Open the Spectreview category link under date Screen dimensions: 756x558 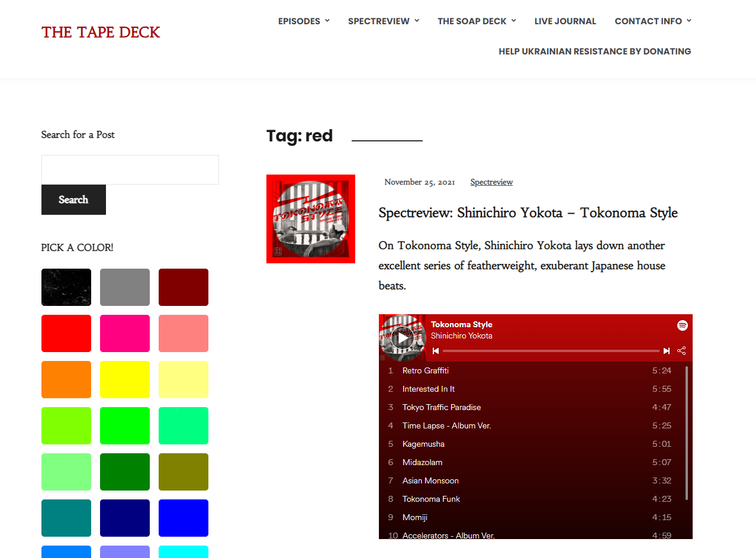491,182
